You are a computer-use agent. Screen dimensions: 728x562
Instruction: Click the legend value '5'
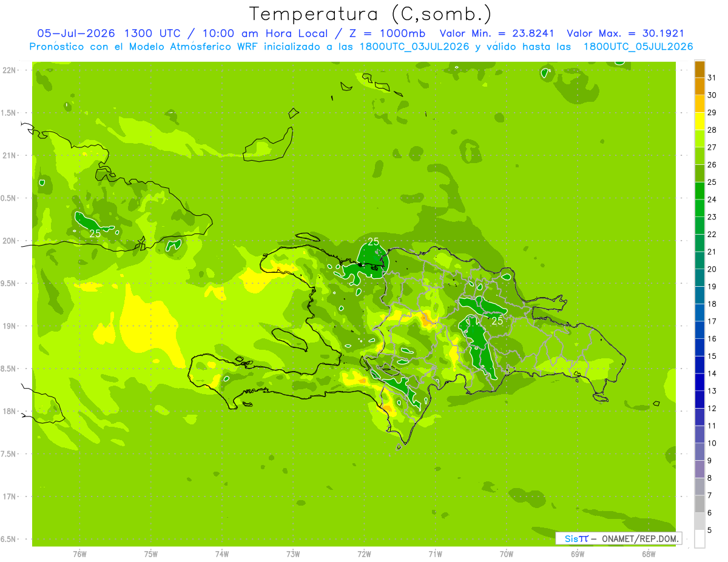(x=710, y=530)
